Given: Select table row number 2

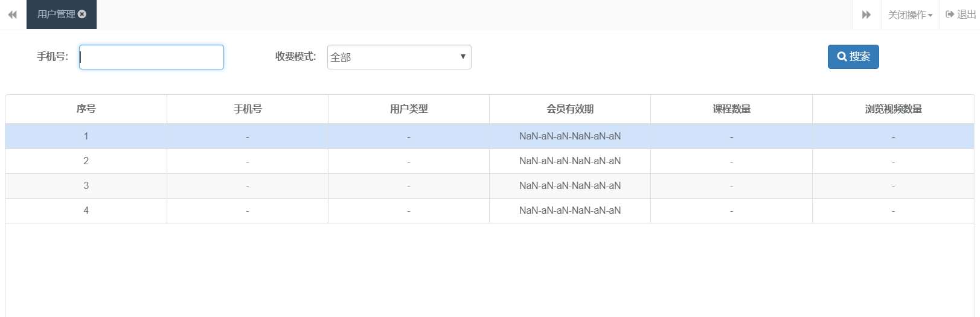Looking at the screenshot, I should pos(490,161).
